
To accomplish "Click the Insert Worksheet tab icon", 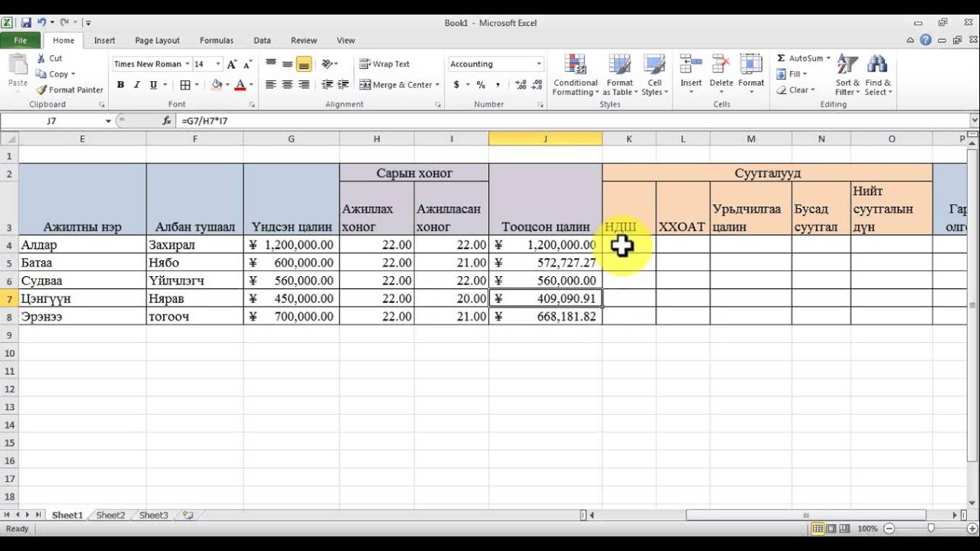I will click(188, 516).
